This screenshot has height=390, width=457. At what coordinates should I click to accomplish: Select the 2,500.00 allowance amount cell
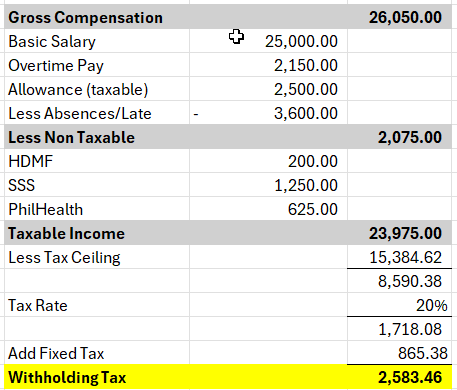(x=268, y=89)
